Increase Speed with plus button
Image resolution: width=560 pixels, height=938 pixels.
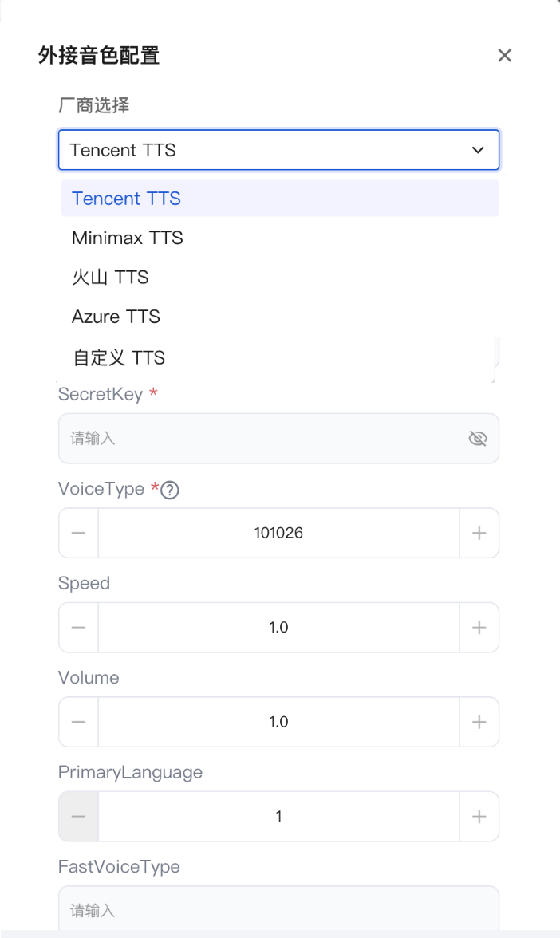click(479, 628)
